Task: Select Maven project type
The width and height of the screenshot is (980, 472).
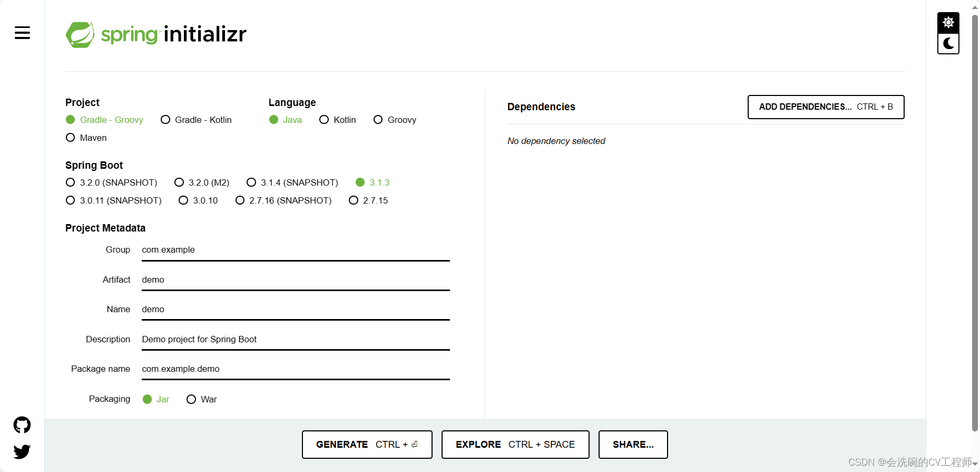Action: point(86,138)
